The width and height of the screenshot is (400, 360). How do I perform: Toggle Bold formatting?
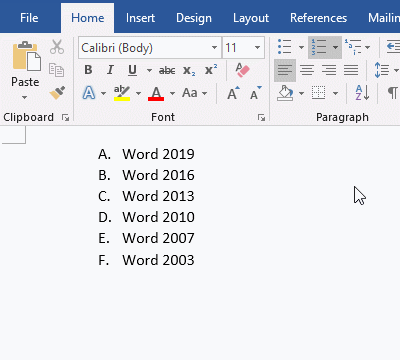(x=88, y=70)
